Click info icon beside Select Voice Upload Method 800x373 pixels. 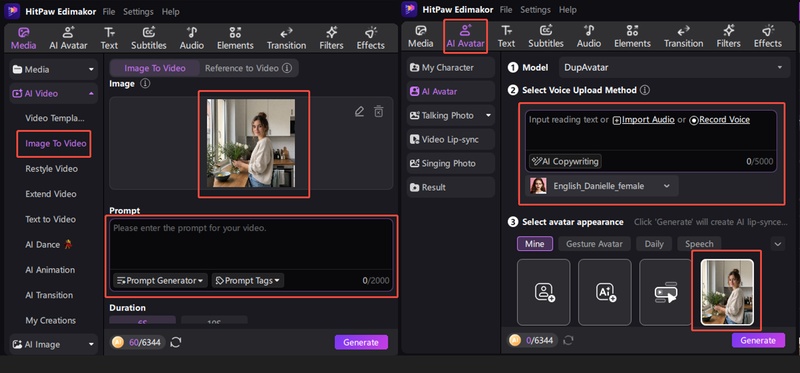[645, 90]
